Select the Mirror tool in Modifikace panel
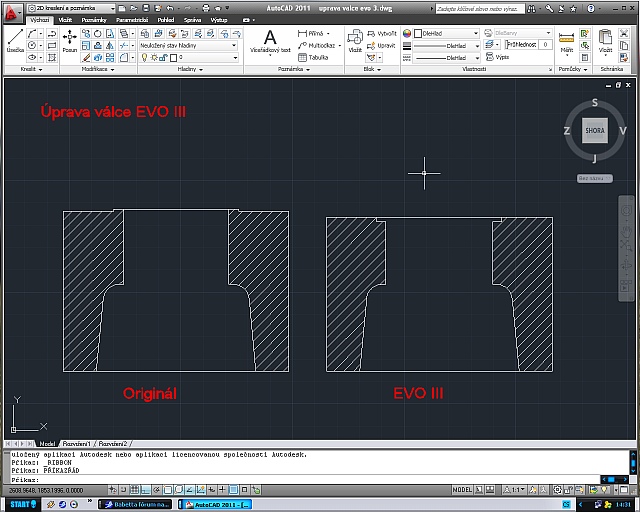The image size is (640, 512). tap(110, 46)
